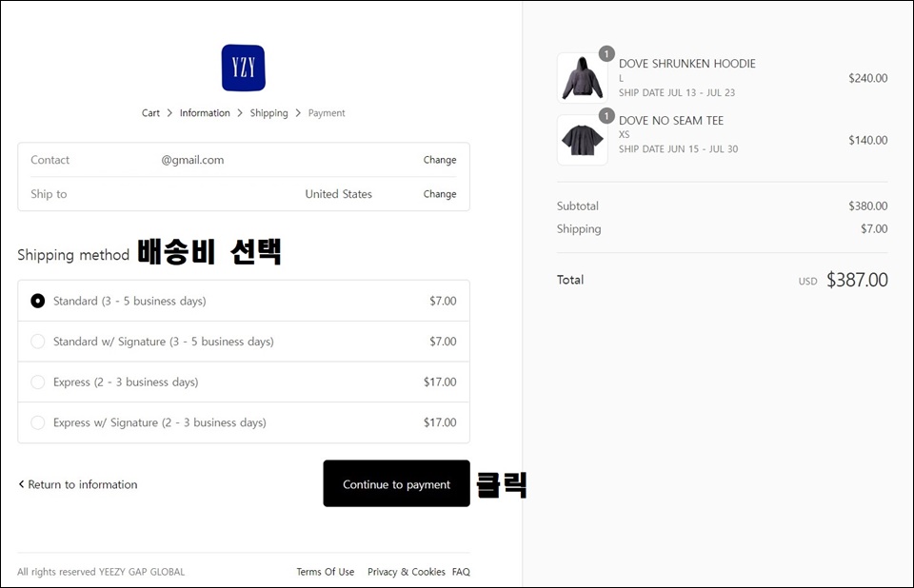This screenshot has height=588, width=914.
Task: Select Standard (3 - 5 business days) shipping
Action: (x=244, y=301)
